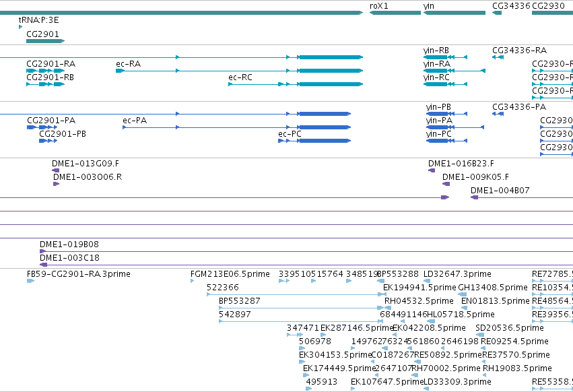Click EST GH13408.5prime
The width and height of the screenshot is (573, 392).
point(463,294)
